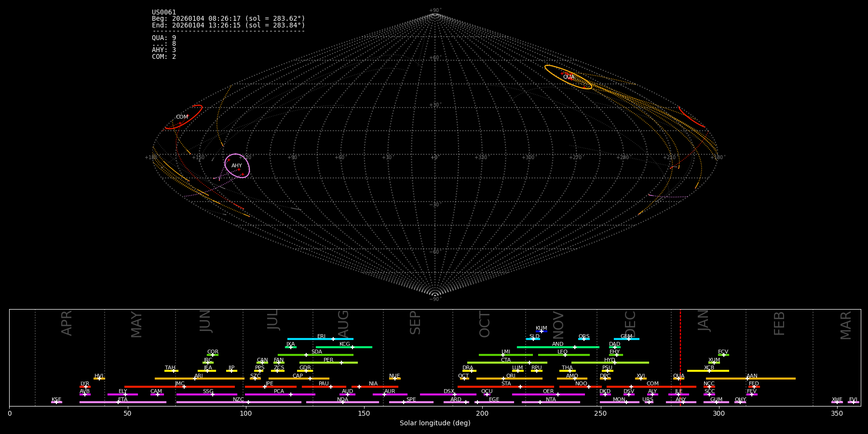Click the LEO shower label in the timeline
Viewport: 868px width, 434px height.
click(x=562, y=352)
